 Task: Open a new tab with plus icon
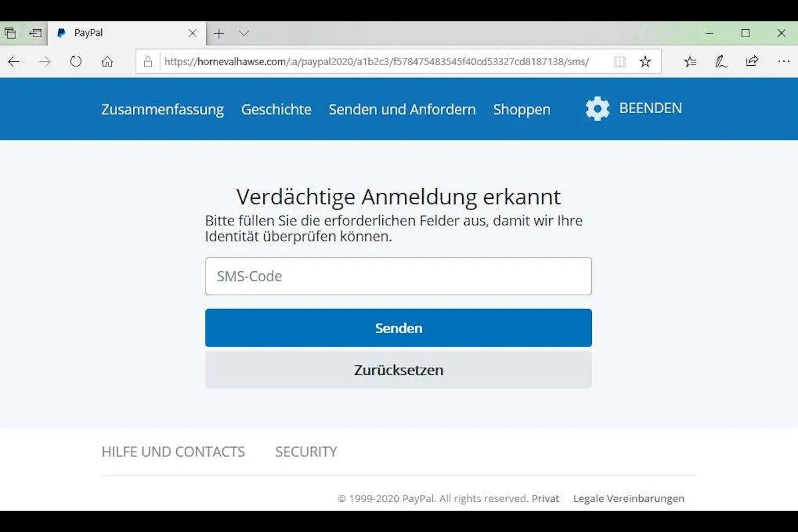[219, 33]
